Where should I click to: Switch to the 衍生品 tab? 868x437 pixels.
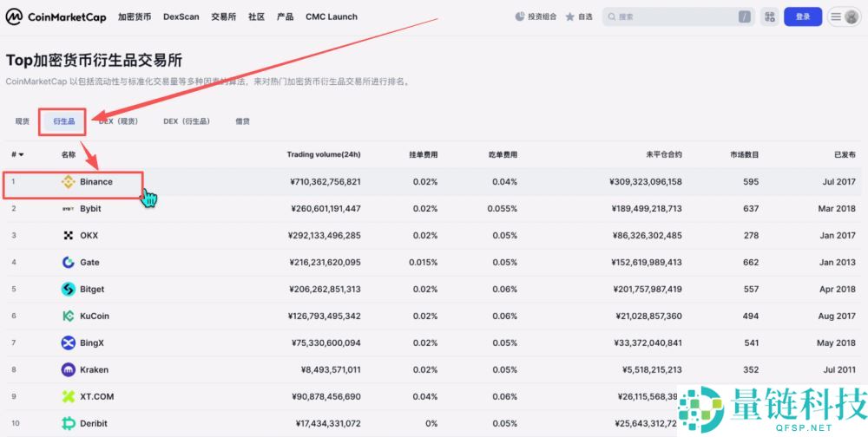tap(63, 121)
